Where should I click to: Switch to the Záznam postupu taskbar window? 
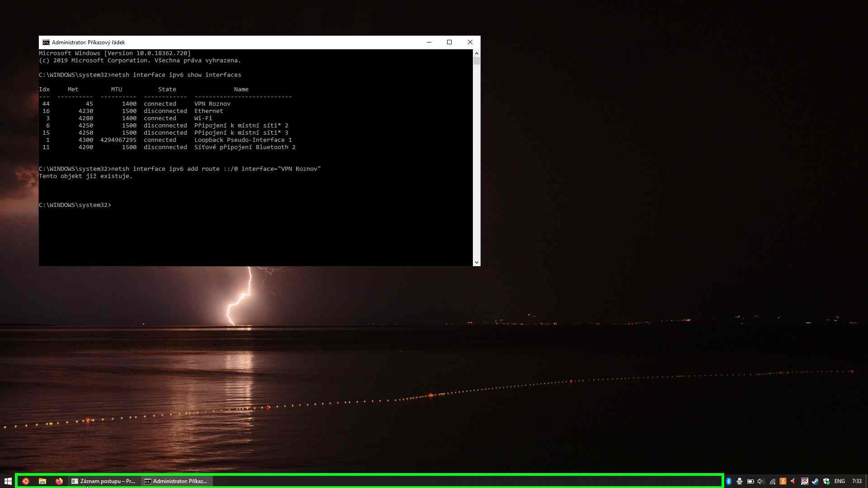click(x=104, y=481)
